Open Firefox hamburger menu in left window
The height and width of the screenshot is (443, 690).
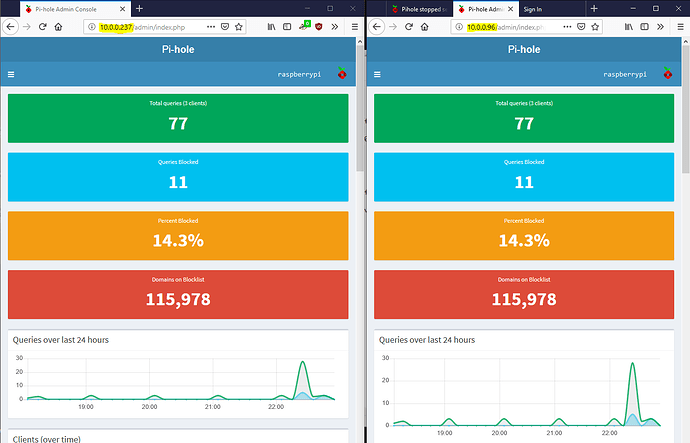(x=353, y=26)
